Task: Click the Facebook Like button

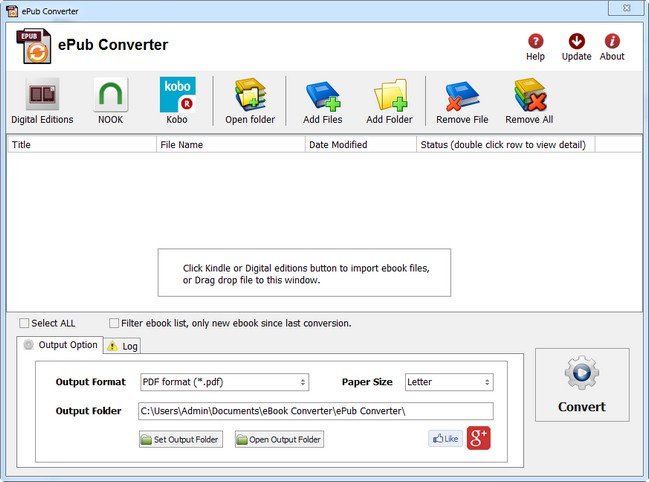Action: (x=445, y=439)
